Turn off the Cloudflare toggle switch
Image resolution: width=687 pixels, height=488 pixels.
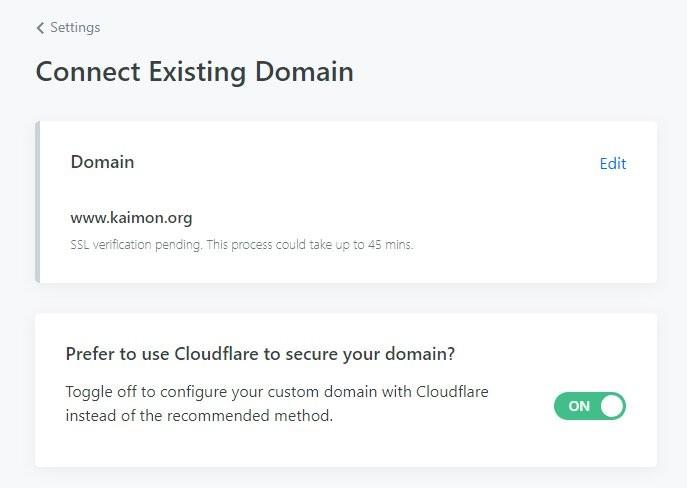click(x=589, y=406)
